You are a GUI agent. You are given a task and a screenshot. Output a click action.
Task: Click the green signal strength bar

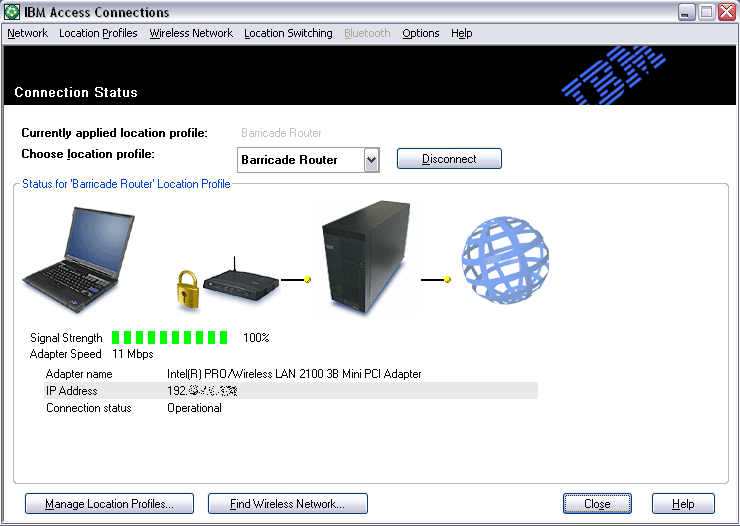(170, 337)
